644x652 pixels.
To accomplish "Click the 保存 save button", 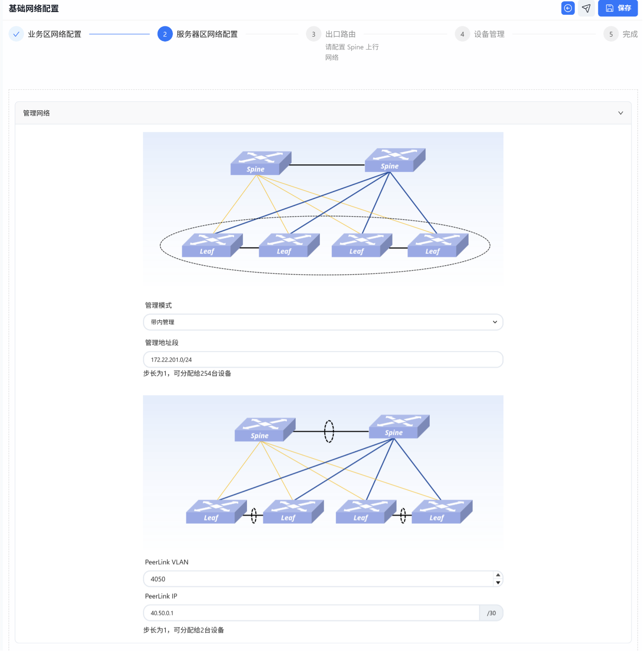I will pyautogui.click(x=618, y=8).
